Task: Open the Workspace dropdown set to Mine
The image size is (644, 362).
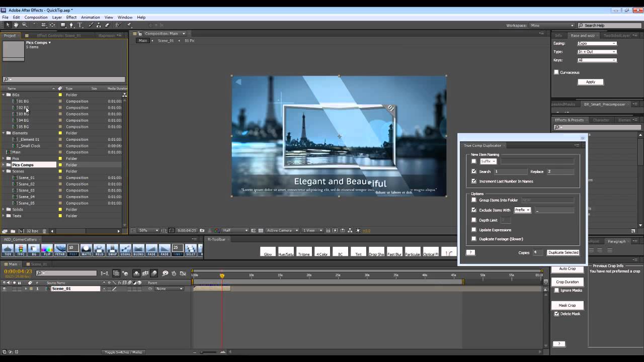Action: pyautogui.click(x=552, y=26)
